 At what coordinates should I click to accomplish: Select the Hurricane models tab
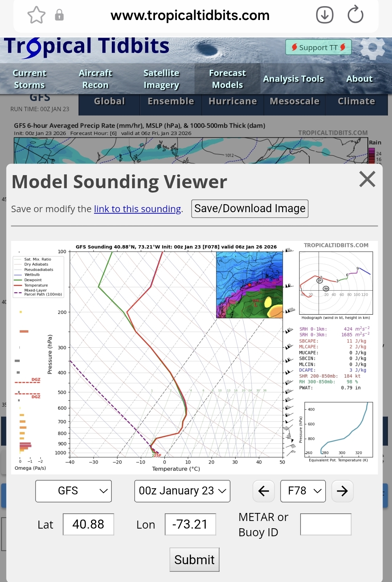[x=233, y=101]
